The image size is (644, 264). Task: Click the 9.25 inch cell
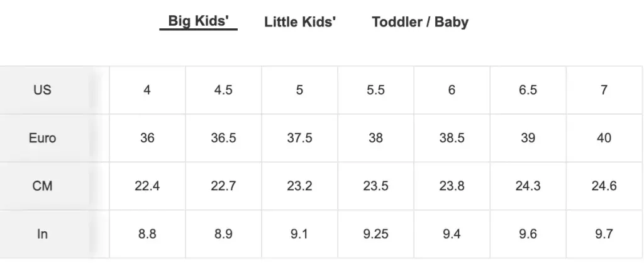[375, 234]
